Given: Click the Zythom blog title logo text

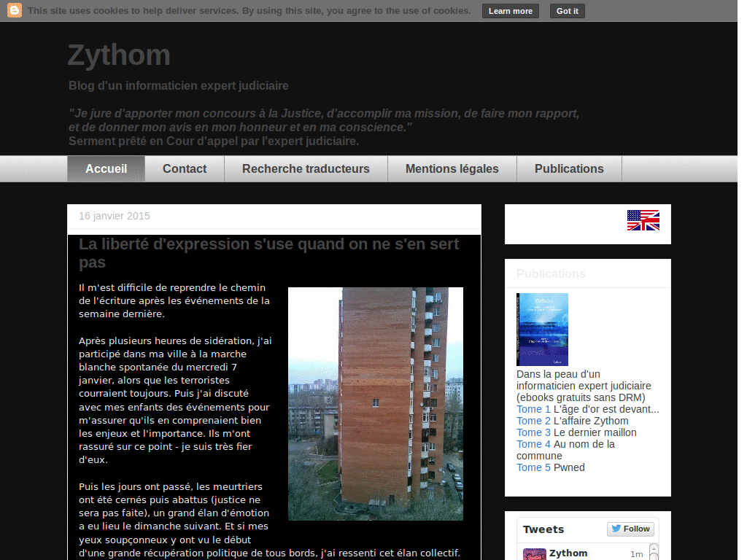Looking at the screenshot, I should (119, 55).
